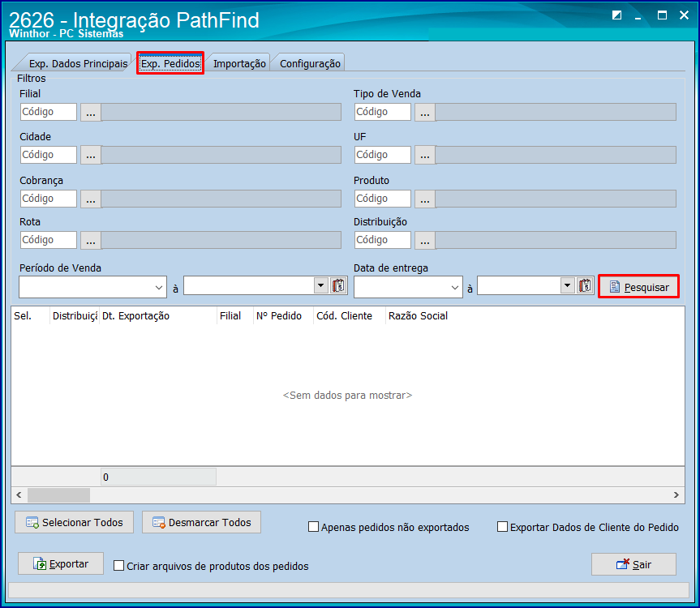Viewport: 700px width, 608px height.
Task: Click Dt. Exportação column header
Action: [157, 316]
